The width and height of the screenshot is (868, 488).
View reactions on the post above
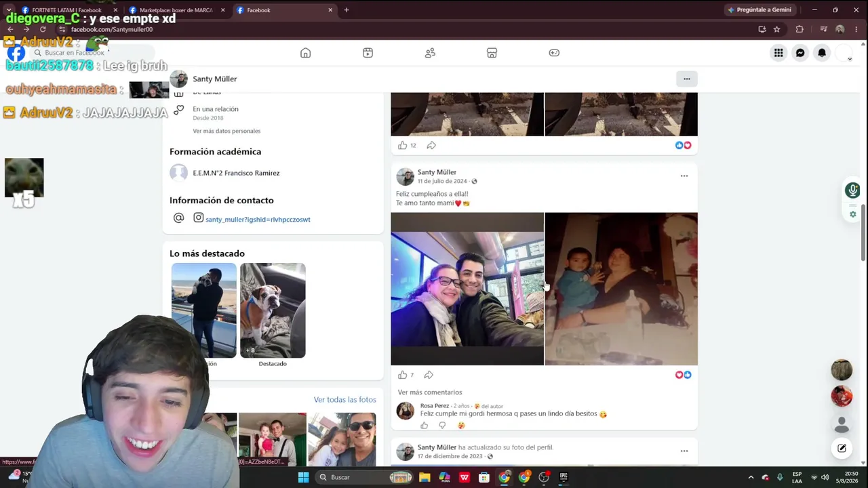pyautogui.click(x=683, y=145)
